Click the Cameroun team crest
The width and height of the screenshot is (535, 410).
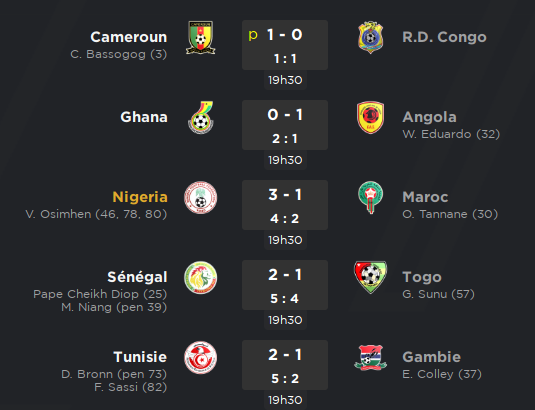pos(201,38)
